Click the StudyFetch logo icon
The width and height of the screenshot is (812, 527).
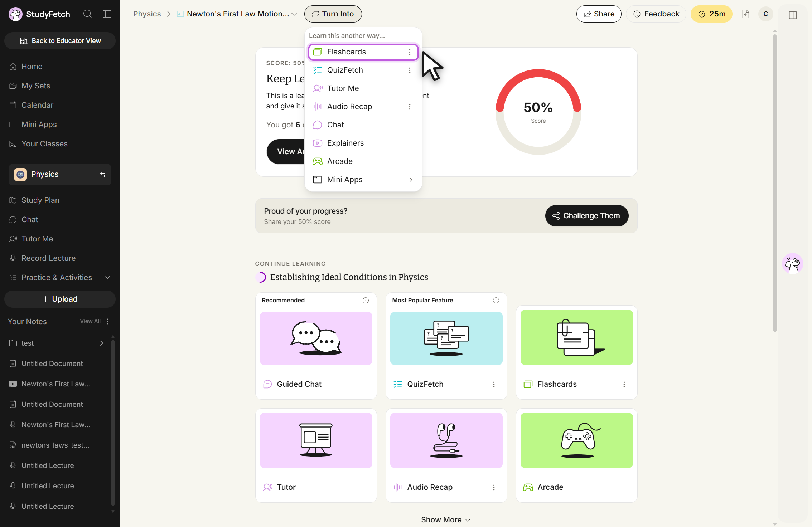15,14
